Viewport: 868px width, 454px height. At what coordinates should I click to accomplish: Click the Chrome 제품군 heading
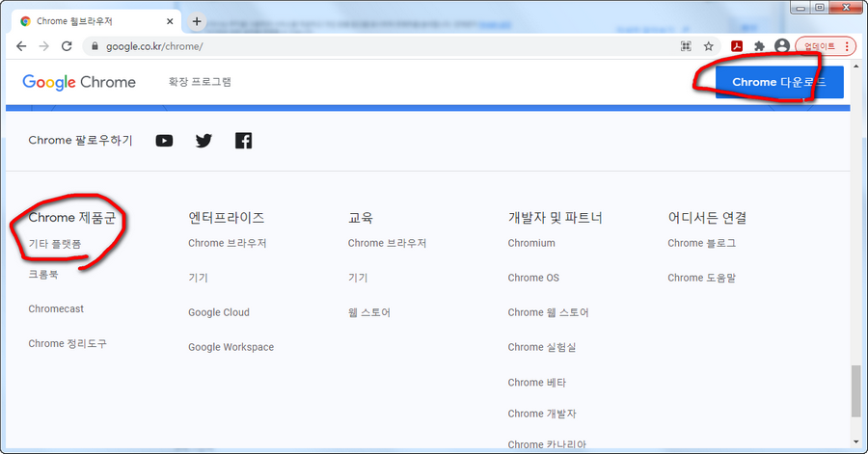72,217
